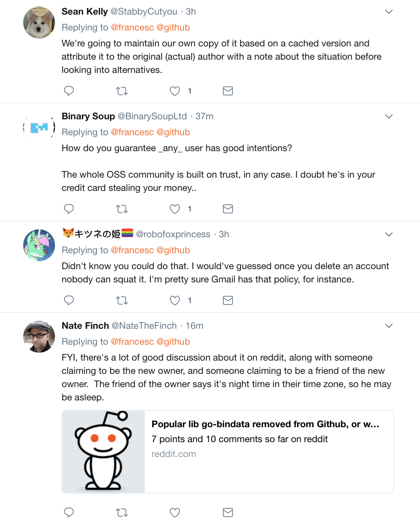The height and width of the screenshot is (523, 420).
Task: Share robofoxprincess's tweet by direct message
Action: click(x=228, y=300)
